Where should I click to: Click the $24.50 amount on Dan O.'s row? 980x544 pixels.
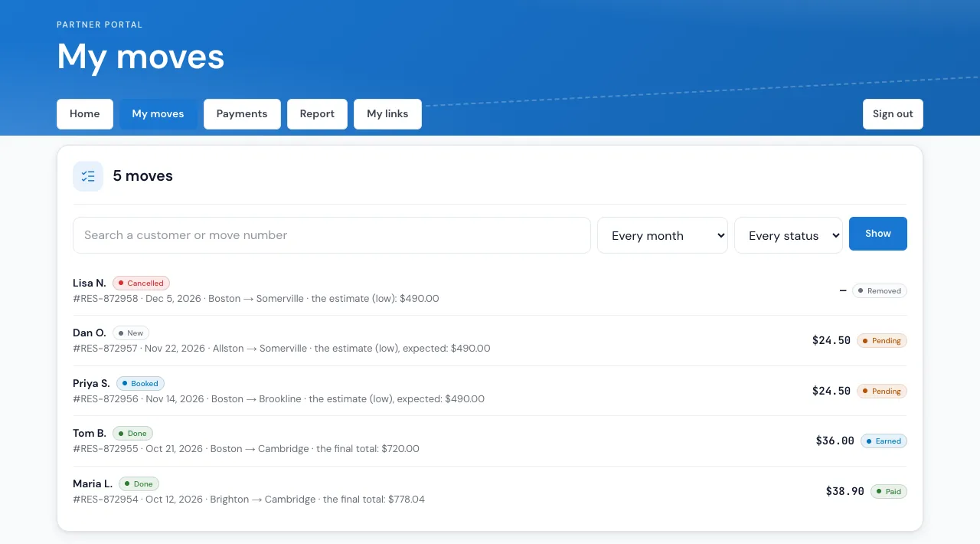coord(831,340)
